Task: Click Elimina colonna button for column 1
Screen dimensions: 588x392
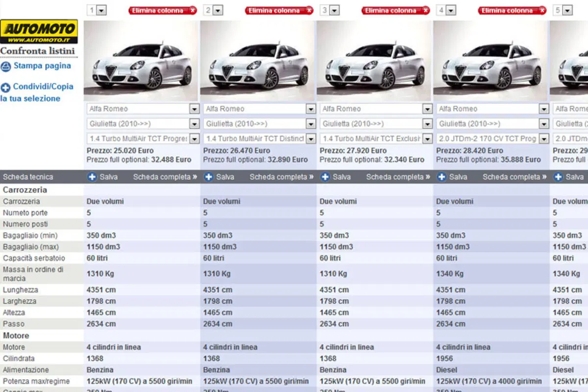Action: 163,10
